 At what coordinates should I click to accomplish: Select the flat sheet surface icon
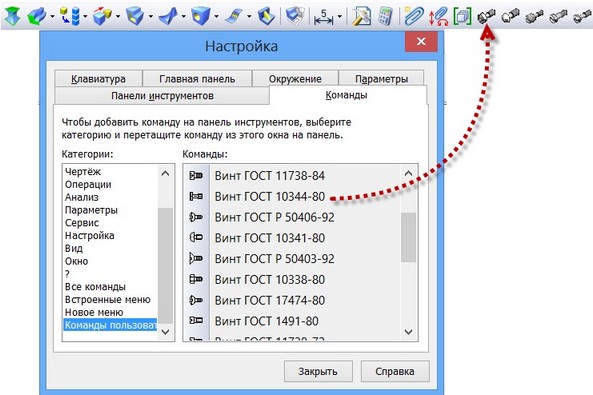[x=234, y=16]
